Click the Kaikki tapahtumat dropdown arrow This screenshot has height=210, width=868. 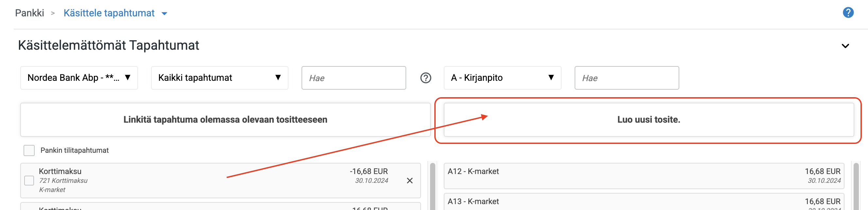pyautogui.click(x=278, y=78)
